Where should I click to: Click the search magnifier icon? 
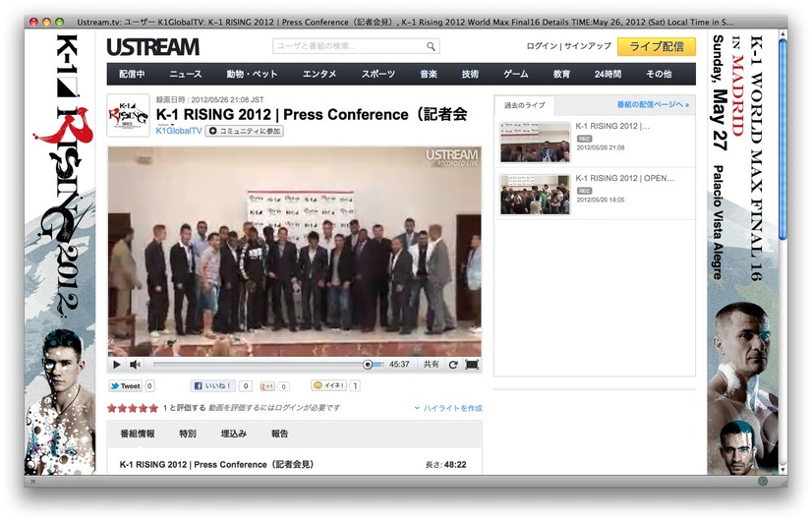point(431,46)
